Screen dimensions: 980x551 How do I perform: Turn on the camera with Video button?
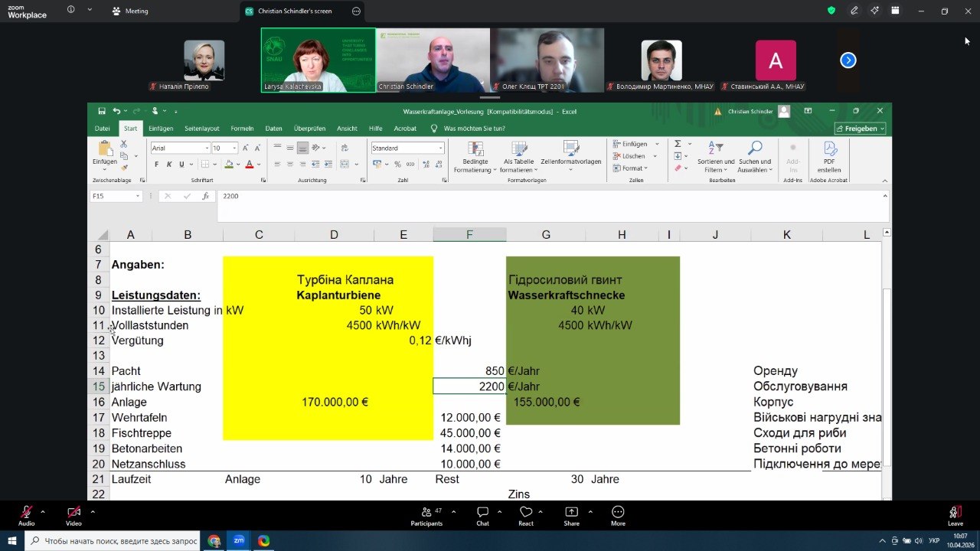73,513
